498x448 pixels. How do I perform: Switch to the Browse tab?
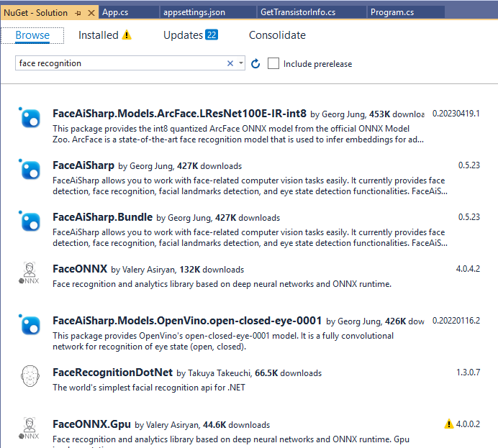click(x=32, y=35)
